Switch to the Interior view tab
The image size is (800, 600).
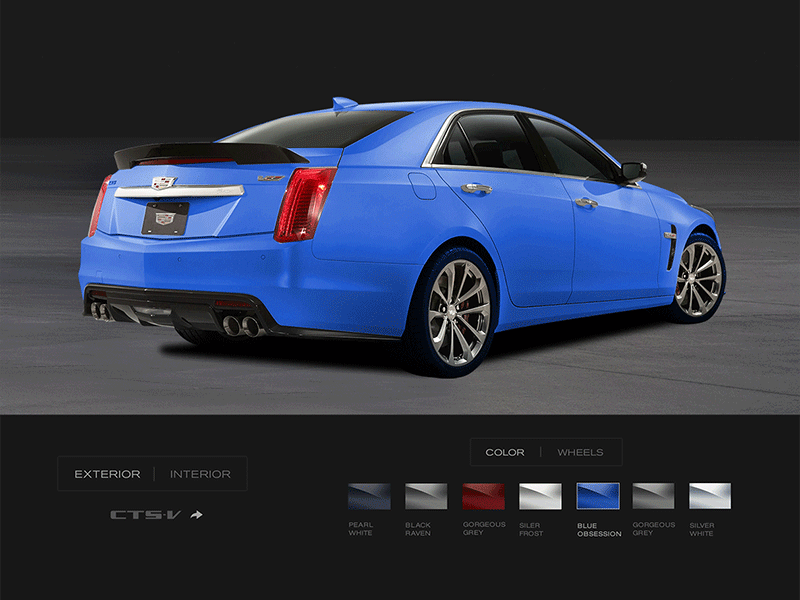pyautogui.click(x=200, y=474)
